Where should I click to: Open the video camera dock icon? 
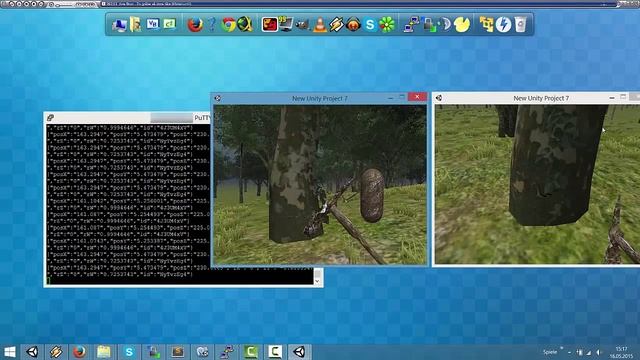click(302, 24)
